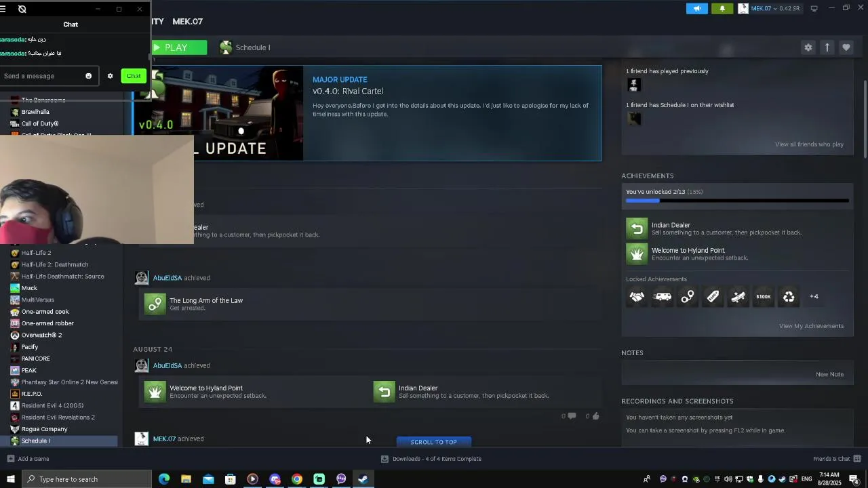Add Schedule I to favorites heart icon
This screenshot has width=868, height=488.
point(846,47)
